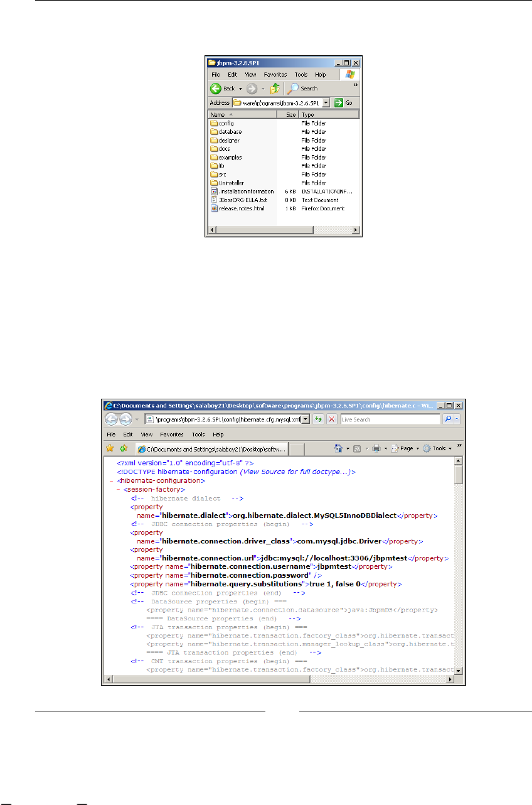Click the Add to Favorites icon in IE
The width and height of the screenshot is (532, 805).
pos(124,448)
